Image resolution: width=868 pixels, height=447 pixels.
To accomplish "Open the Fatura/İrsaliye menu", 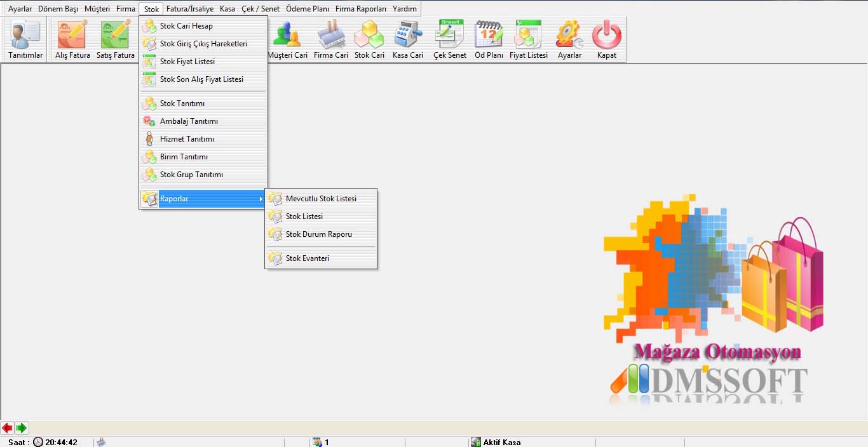I will point(189,9).
